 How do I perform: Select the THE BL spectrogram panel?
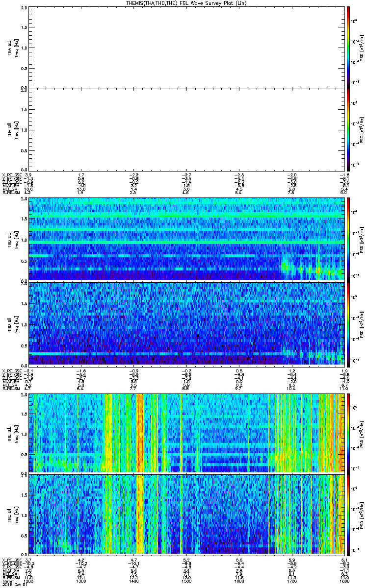(x=186, y=433)
